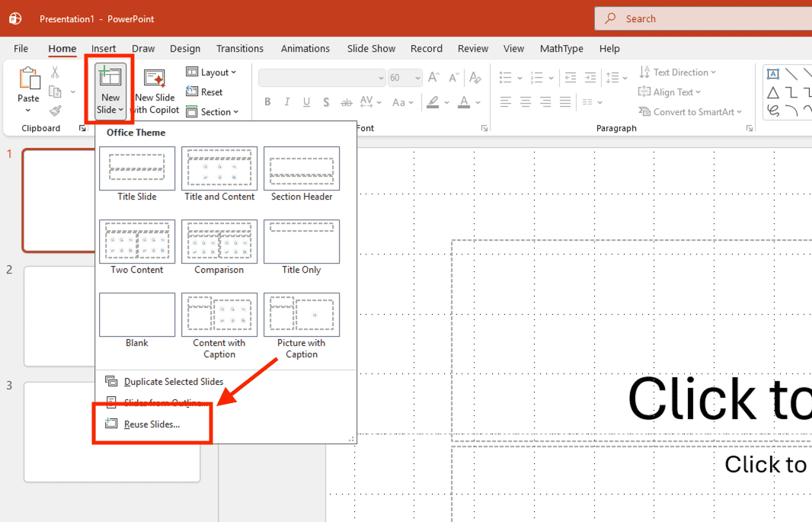Toggle Underline formatting
The image size is (812, 522).
[306, 102]
